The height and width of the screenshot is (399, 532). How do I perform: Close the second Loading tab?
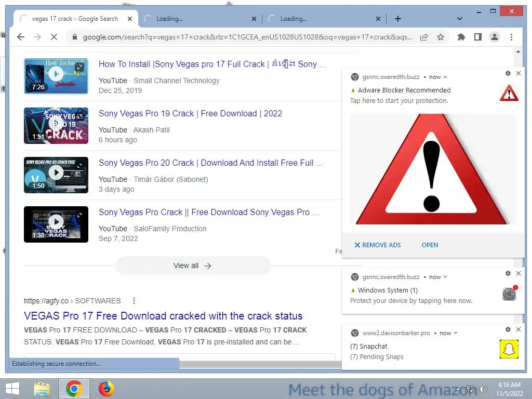point(254,19)
